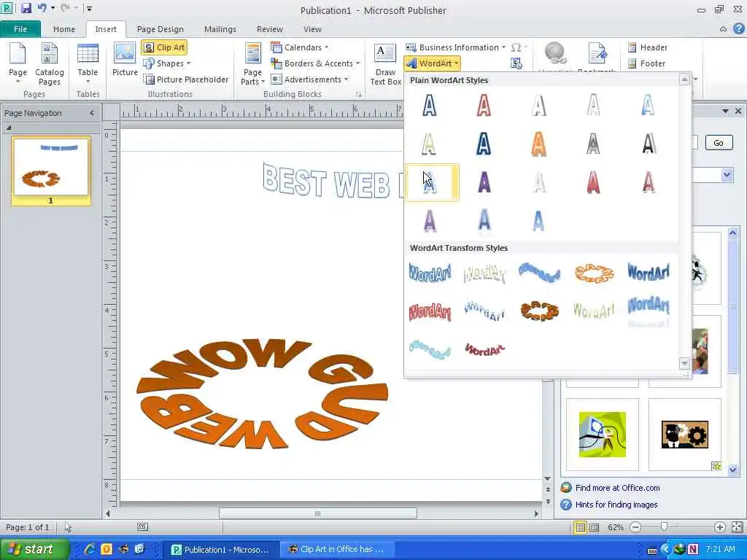This screenshot has height=560, width=747.
Task: Click Draw Text Box tool
Action: coord(385,64)
